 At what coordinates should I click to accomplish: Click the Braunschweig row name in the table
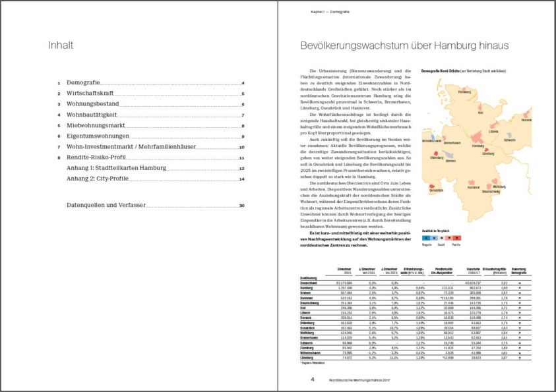[309, 303]
